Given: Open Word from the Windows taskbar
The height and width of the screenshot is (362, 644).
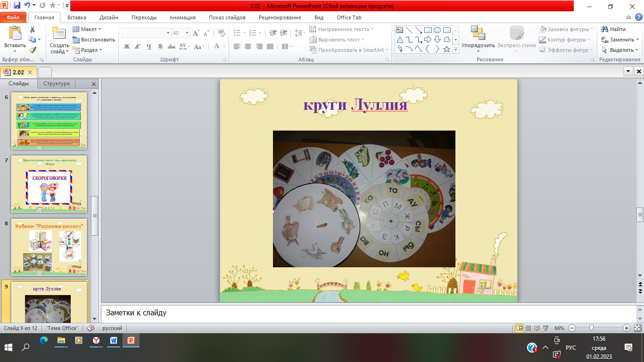Looking at the screenshot, I should click(x=114, y=340).
